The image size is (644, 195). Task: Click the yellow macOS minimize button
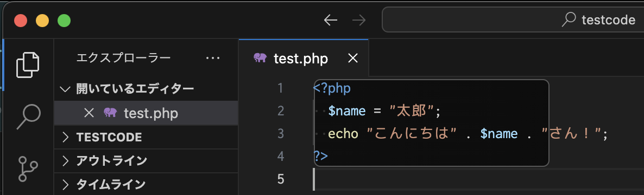click(42, 21)
